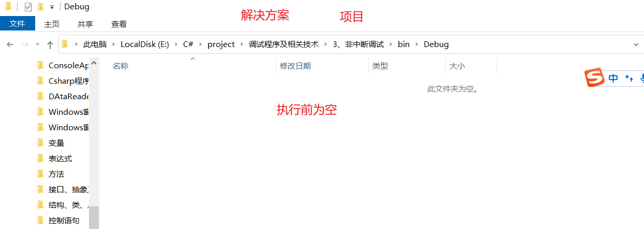This screenshot has width=644, height=229.
Task: Click navigation pane scrollbar thumb
Action: [94, 217]
